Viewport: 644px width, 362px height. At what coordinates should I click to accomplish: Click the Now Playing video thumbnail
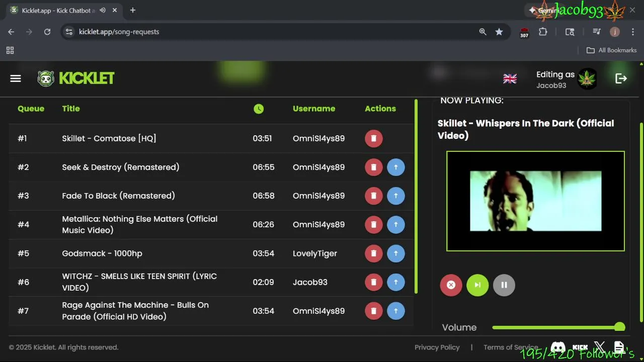[x=535, y=201]
